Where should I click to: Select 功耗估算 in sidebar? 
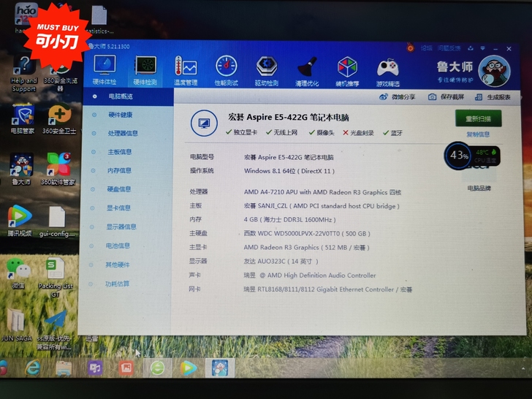point(117,284)
